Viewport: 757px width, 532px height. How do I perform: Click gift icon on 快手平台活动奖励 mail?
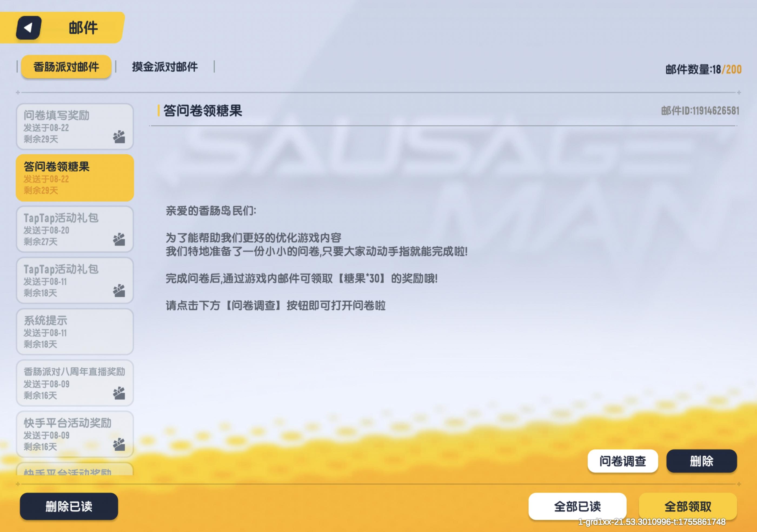point(119,444)
